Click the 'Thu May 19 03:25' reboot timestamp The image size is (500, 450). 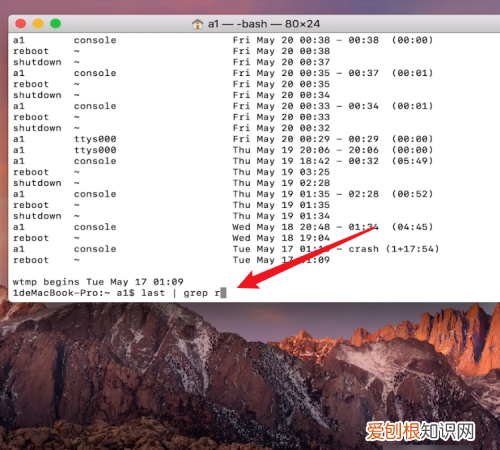(281, 172)
